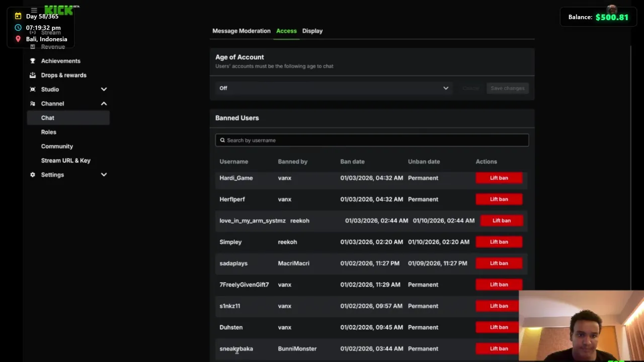Open the hamburger menu icon
The image size is (644, 362).
(34, 10)
